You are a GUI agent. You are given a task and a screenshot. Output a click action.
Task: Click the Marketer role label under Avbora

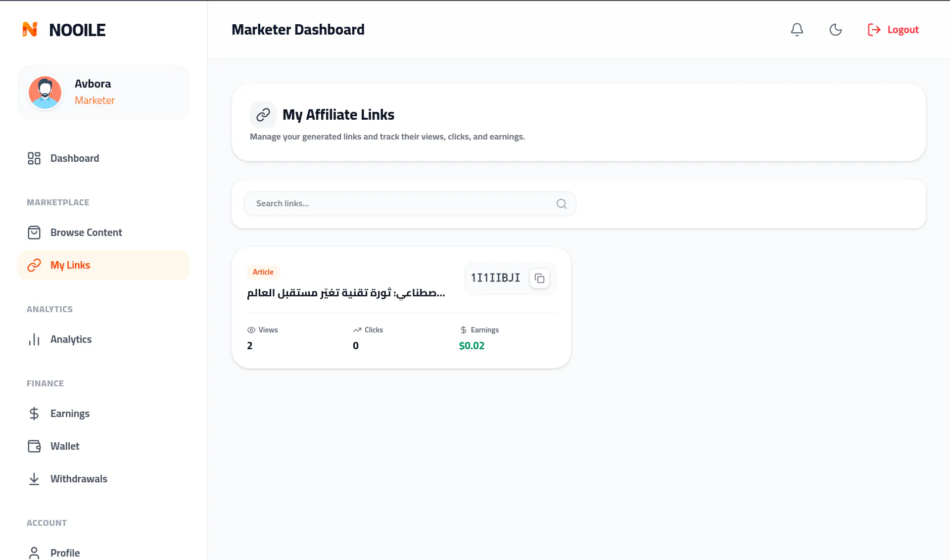[x=95, y=100]
